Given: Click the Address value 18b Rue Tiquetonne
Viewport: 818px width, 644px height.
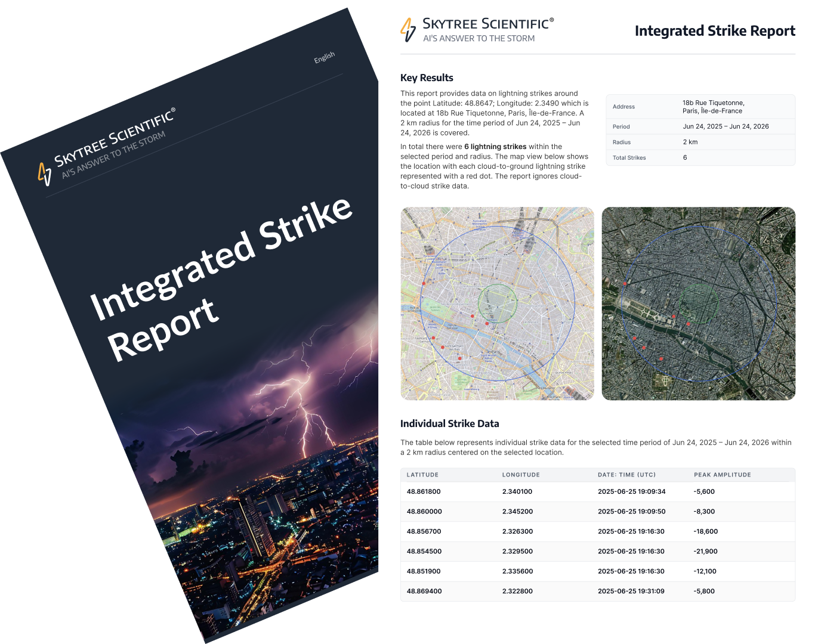Looking at the screenshot, I should coord(714,107).
